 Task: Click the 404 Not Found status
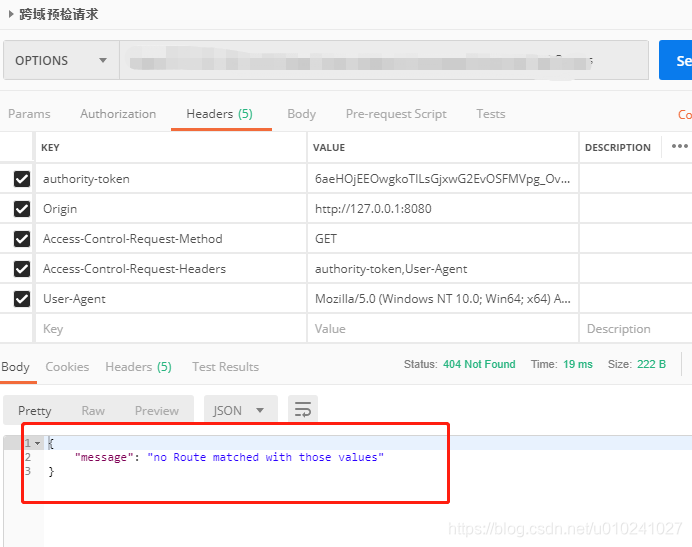click(479, 364)
